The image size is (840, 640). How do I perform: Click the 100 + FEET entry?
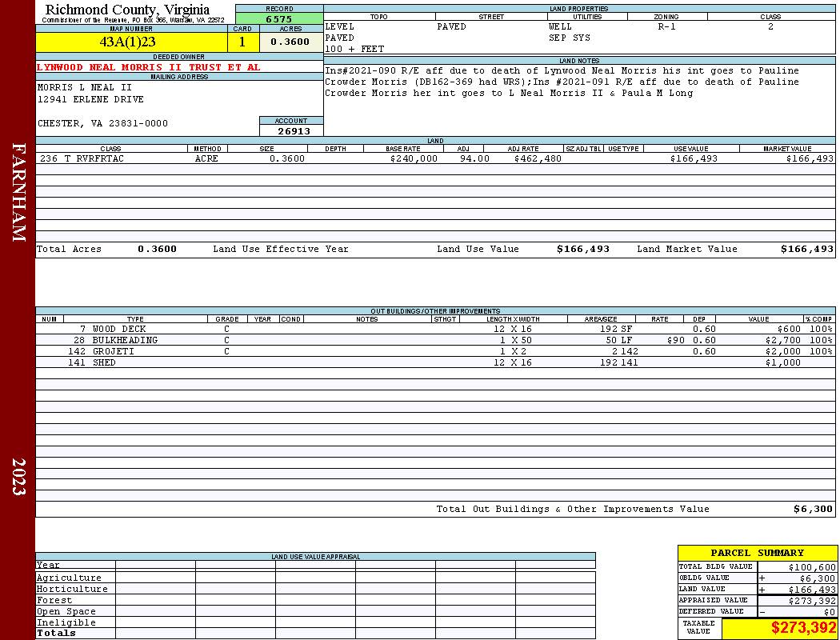[354, 50]
